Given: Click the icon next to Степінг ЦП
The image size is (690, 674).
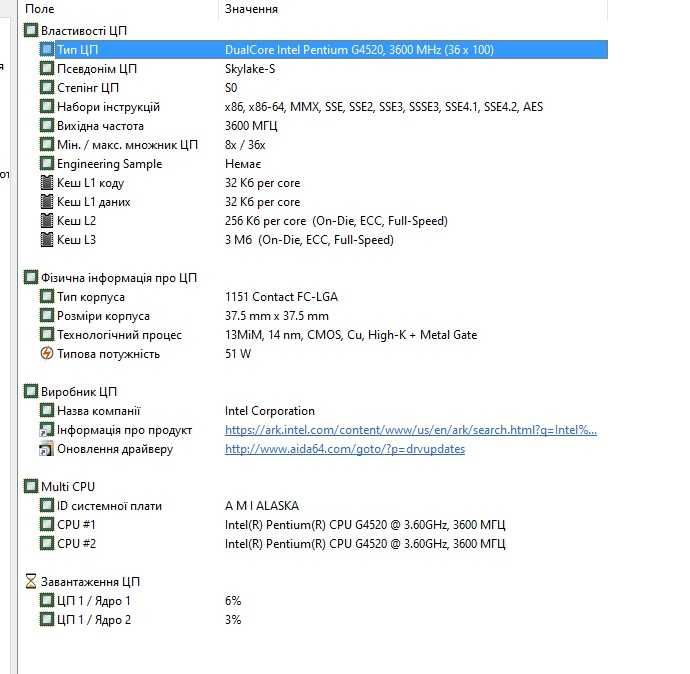Looking at the screenshot, I should pos(47,87).
